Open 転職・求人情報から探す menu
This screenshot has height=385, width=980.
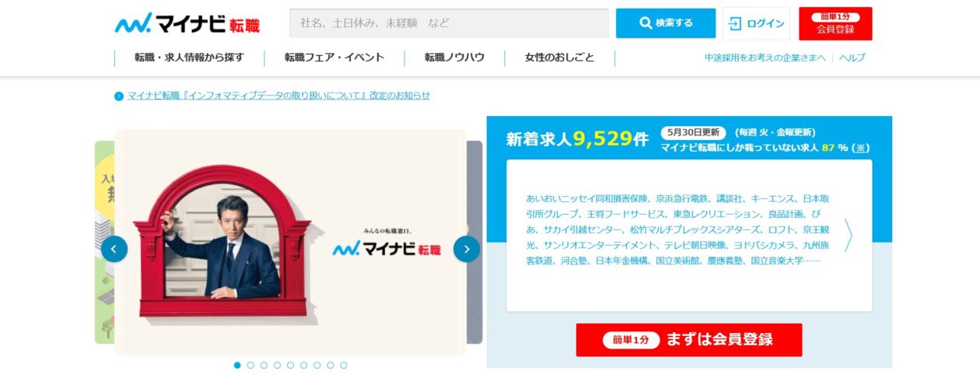(189, 58)
